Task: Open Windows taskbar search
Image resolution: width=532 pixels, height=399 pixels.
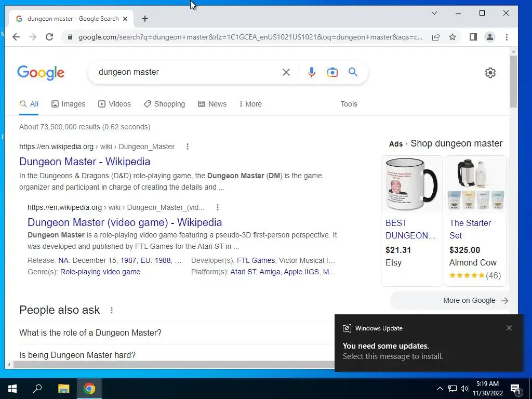Action: click(37, 389)
